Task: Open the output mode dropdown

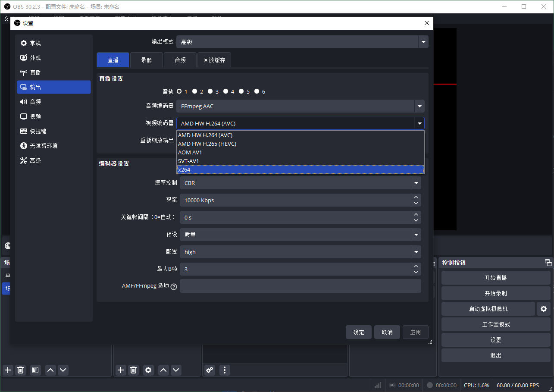Action: 423,42
